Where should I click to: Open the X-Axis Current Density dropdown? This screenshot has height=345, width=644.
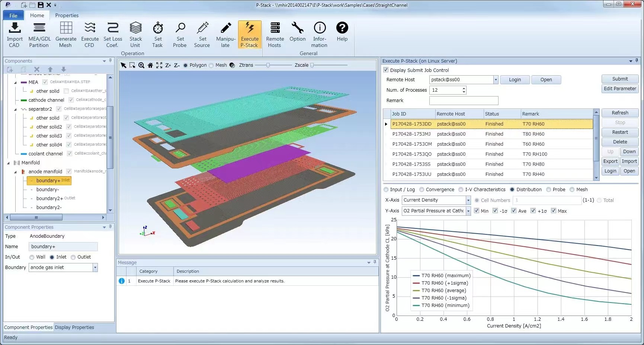pos(468,200)
